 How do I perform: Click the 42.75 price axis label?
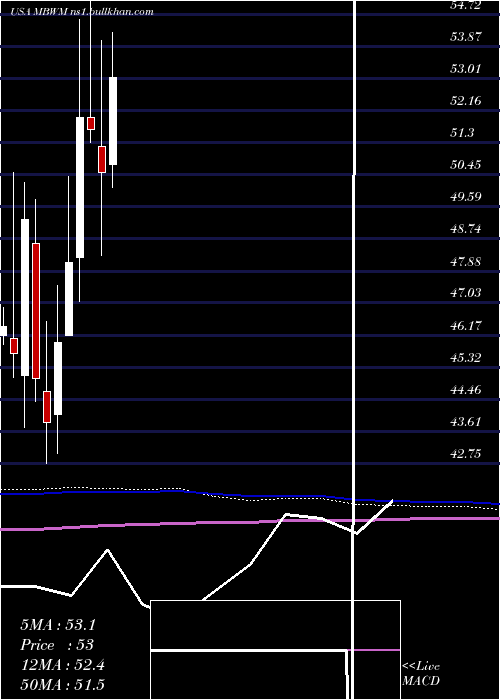[x=466, y=454]
